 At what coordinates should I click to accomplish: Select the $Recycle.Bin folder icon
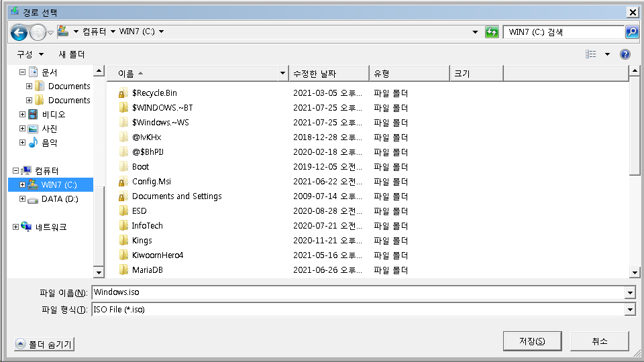click(x=123, y=93)
